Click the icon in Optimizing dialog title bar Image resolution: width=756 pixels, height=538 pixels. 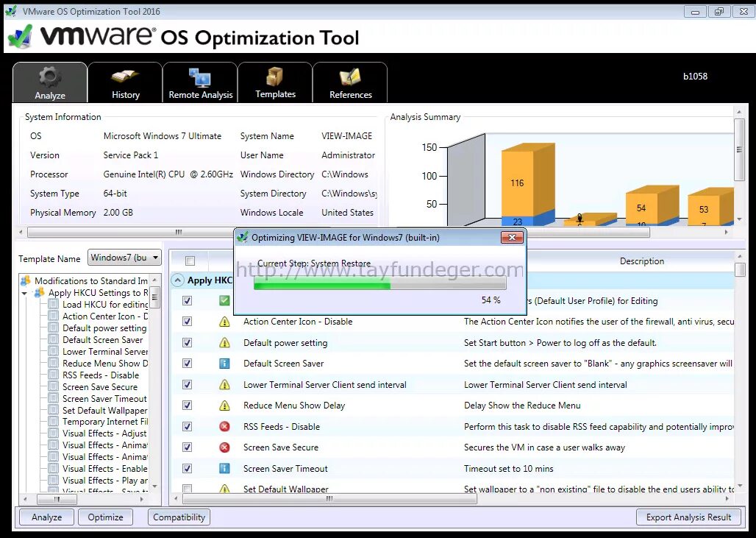(x=243, y=238)
